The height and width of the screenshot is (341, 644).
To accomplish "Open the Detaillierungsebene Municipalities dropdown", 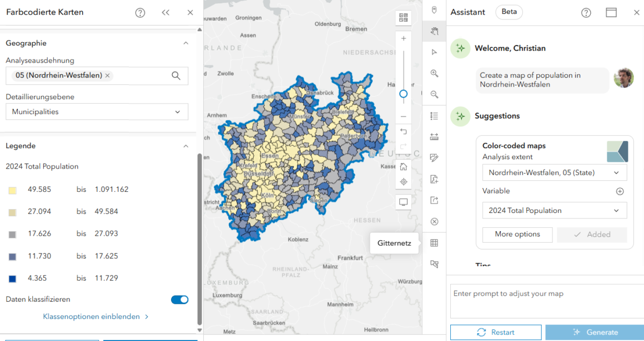I will coord(97,111).
